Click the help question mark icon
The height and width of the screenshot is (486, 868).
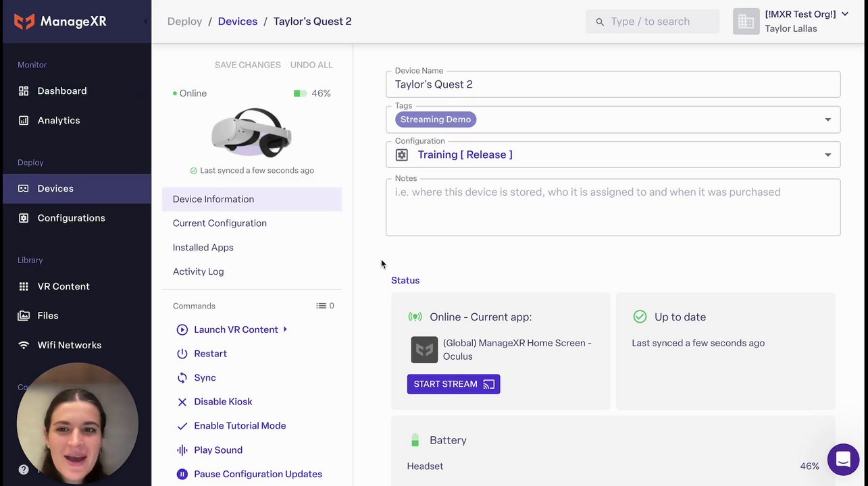click(x=24, y=469)
